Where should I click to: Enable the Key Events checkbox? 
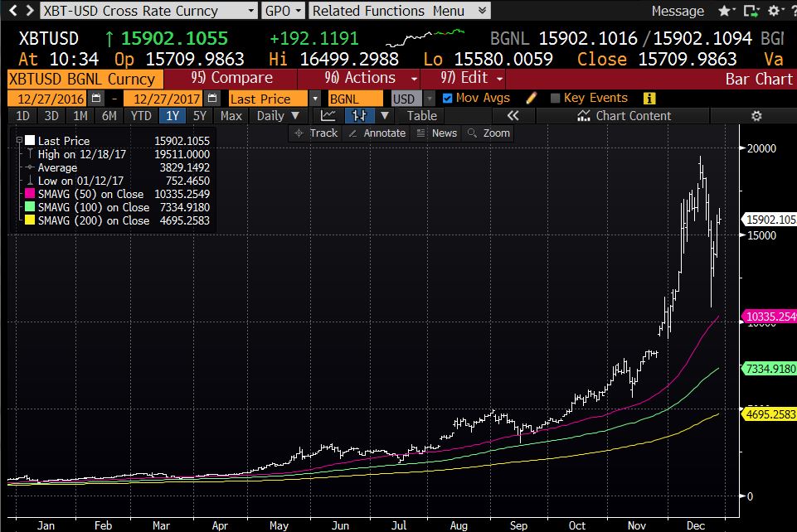556,98
